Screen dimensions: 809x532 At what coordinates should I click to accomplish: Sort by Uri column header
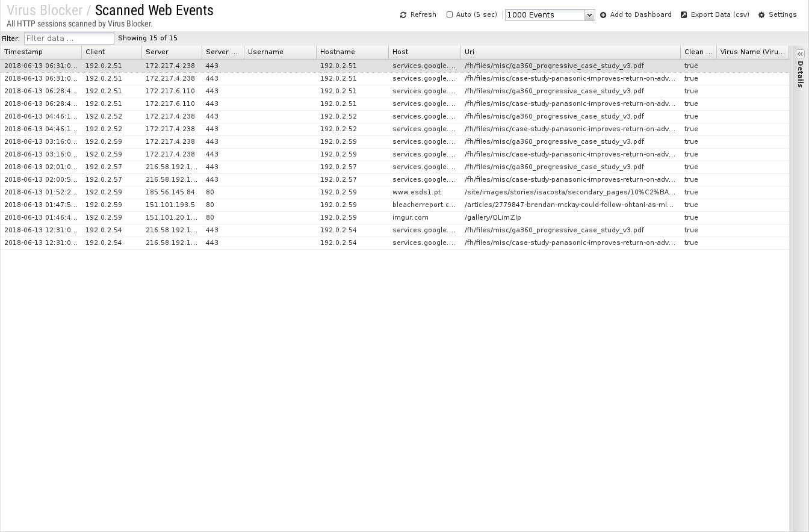pyautogui.click(x=571, y=52)
